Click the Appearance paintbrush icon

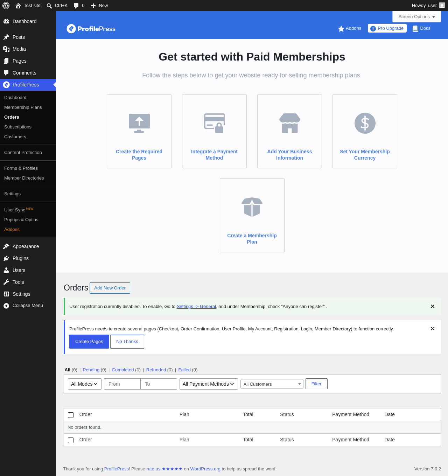[x=6, y=246]
